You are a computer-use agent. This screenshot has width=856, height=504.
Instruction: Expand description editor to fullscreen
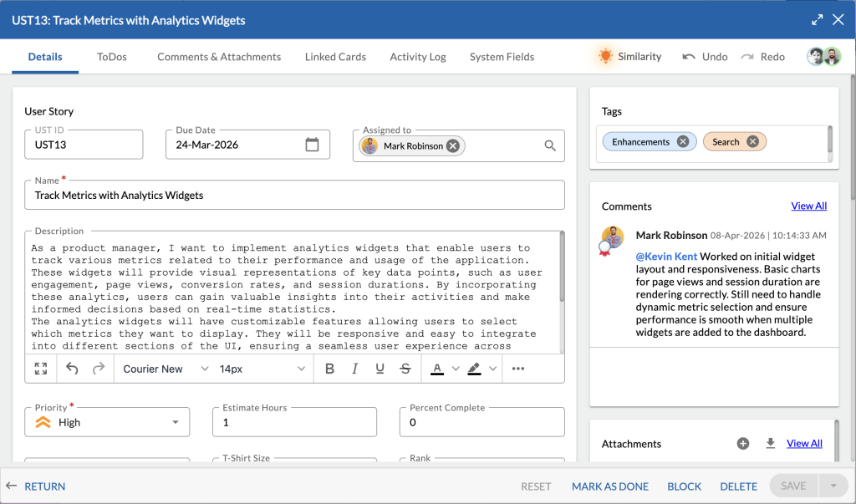[41, 369]
